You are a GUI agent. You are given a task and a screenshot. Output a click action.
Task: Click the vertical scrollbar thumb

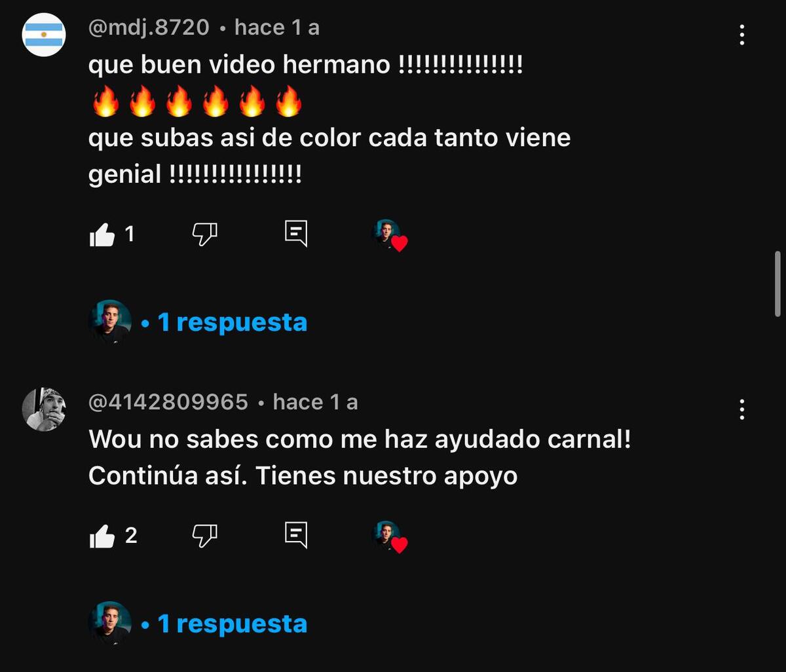[777, 278]
